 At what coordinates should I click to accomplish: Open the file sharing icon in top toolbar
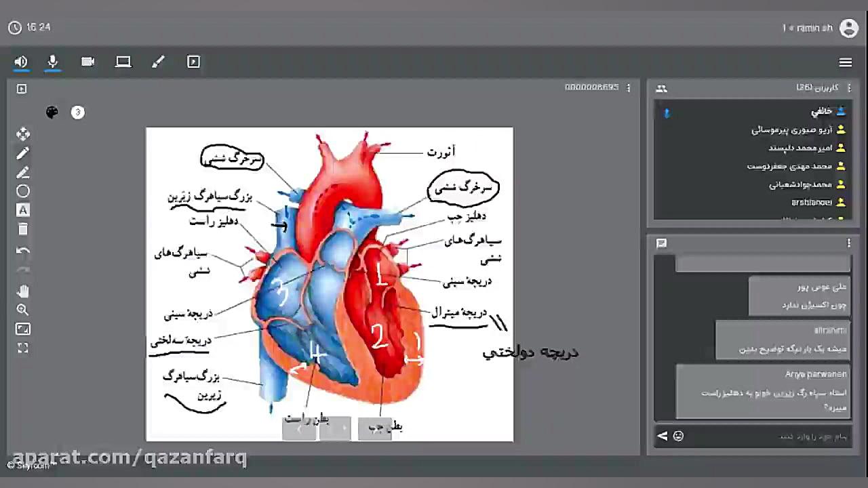[193, 62]
